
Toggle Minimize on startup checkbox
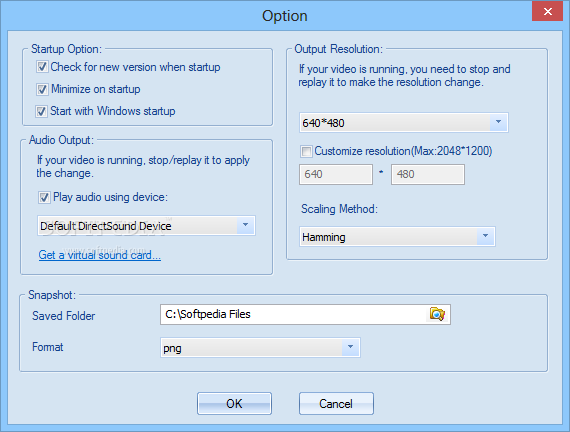pos(42,89)
